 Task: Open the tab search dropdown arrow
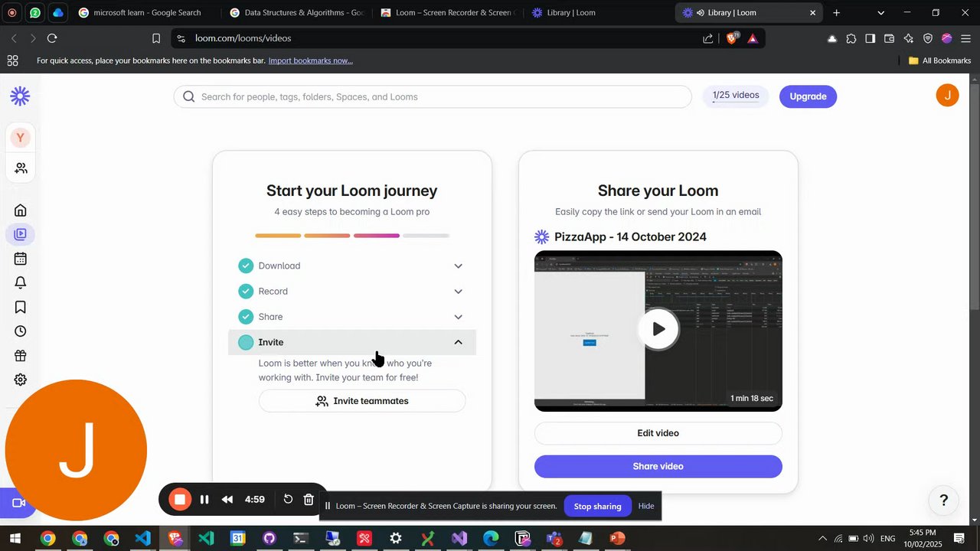pyautogui.click(x=880, y=12)
